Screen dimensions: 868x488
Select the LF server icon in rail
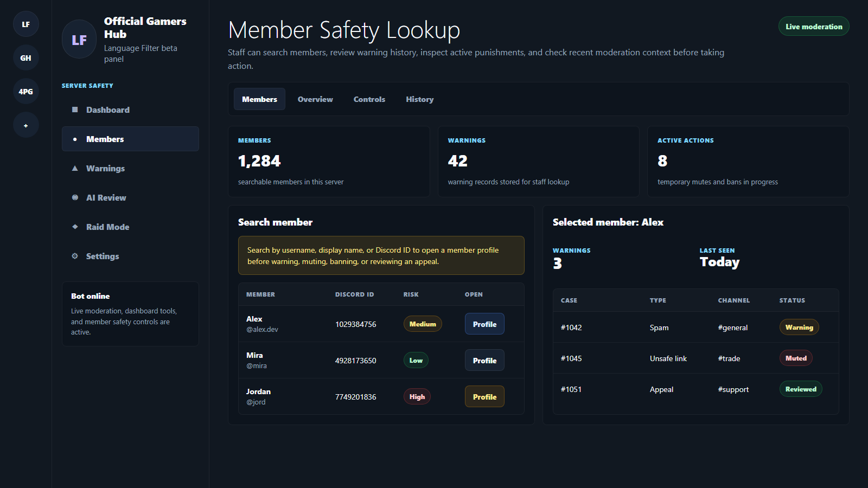[25, 24]
